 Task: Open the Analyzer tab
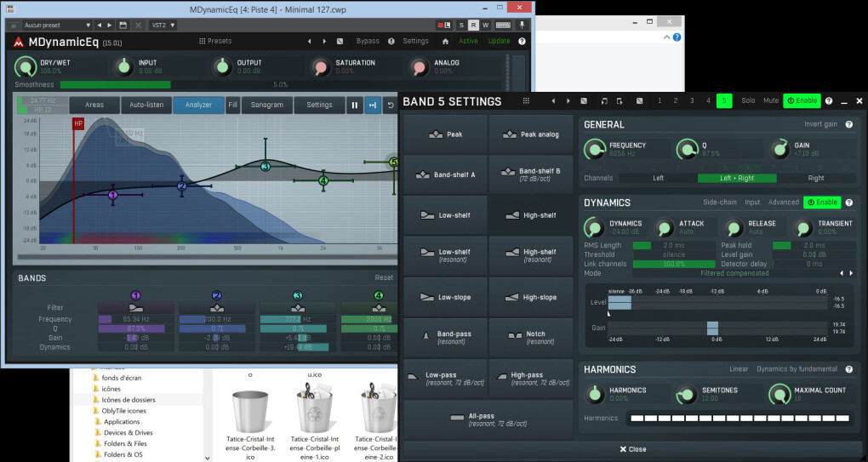click(x=198, y=105)
